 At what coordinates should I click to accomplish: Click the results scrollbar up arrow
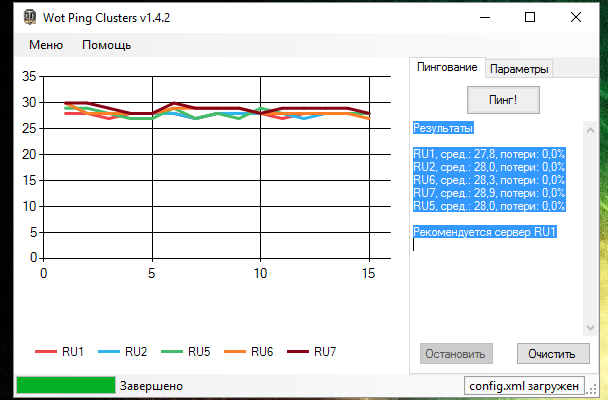click(590, 130)
